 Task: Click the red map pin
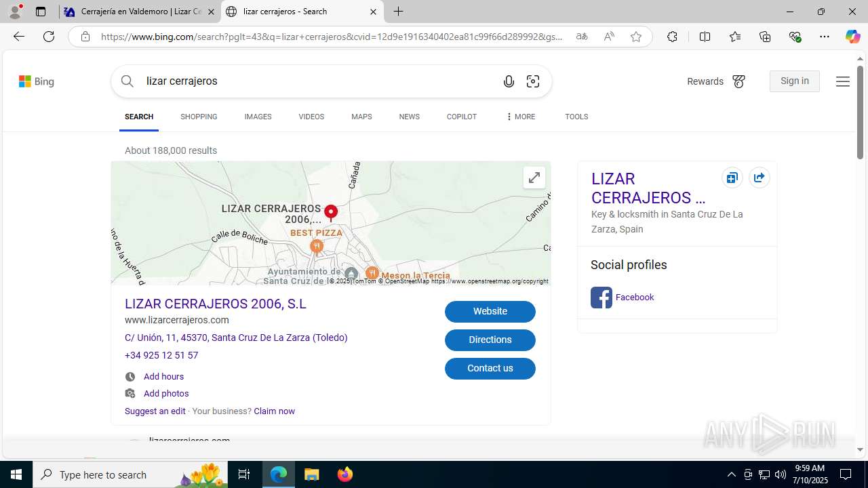(331, 213)
